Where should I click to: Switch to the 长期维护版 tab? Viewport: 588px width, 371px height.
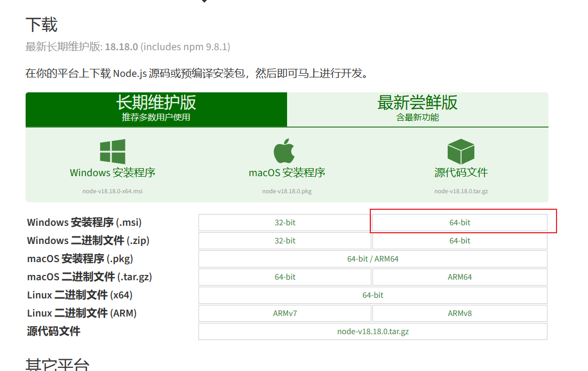(x=156, y=109)
